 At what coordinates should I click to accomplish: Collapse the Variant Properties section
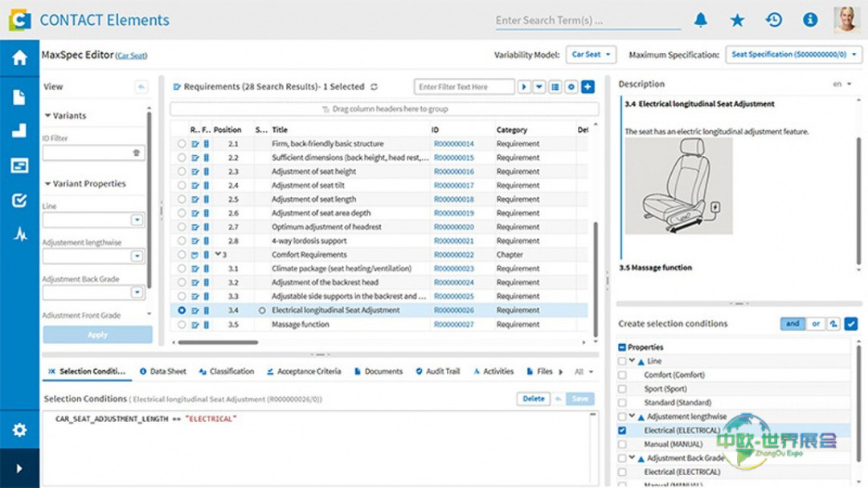(48, 184)
